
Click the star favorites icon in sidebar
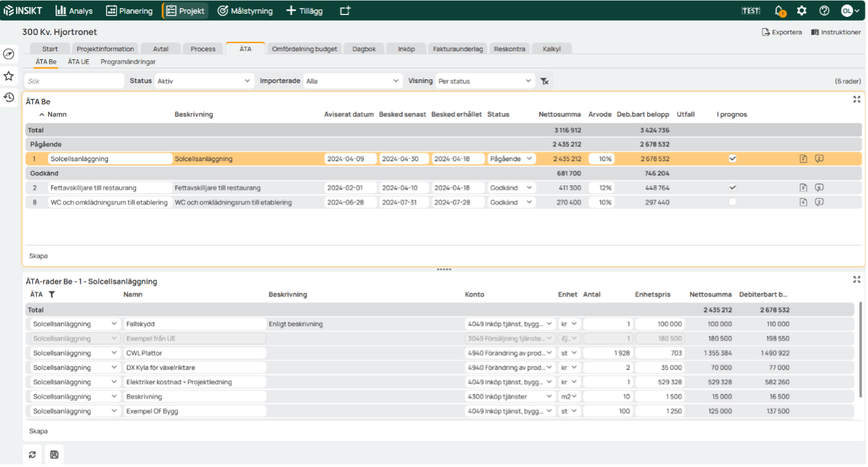[x=9, y=76]
